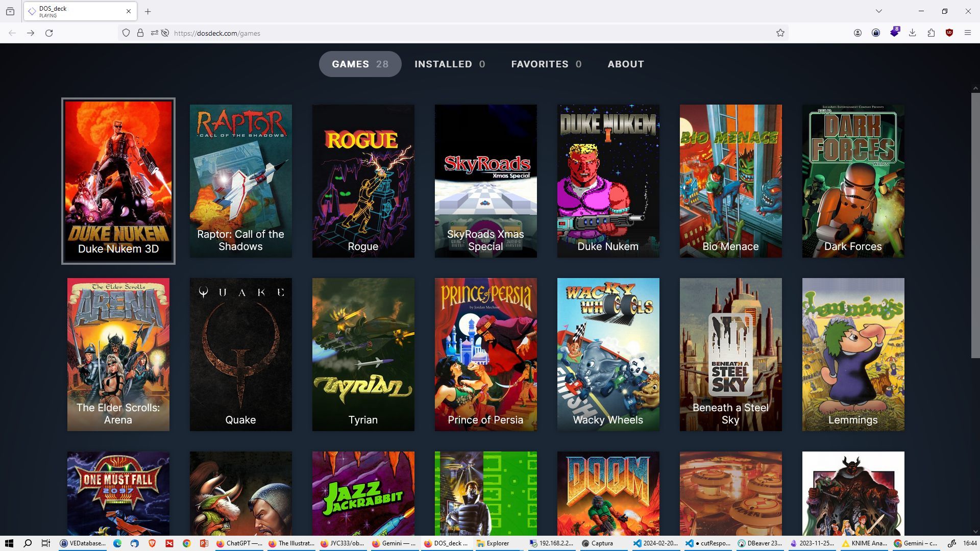This screenshot has height=551, width=980.
Task: Open KNIME Analytics taskbar item
Action: tap(865, 543)
